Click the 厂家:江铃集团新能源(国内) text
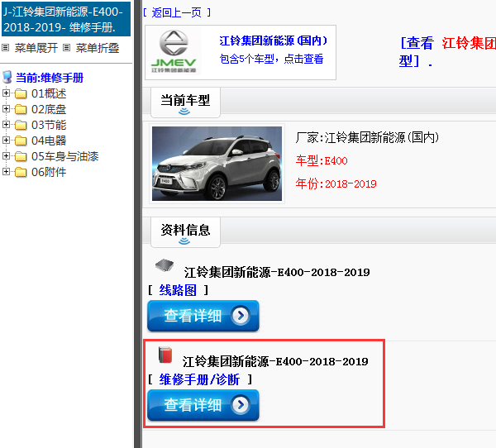The image size is (496, 448). click(x=367, y=138)
